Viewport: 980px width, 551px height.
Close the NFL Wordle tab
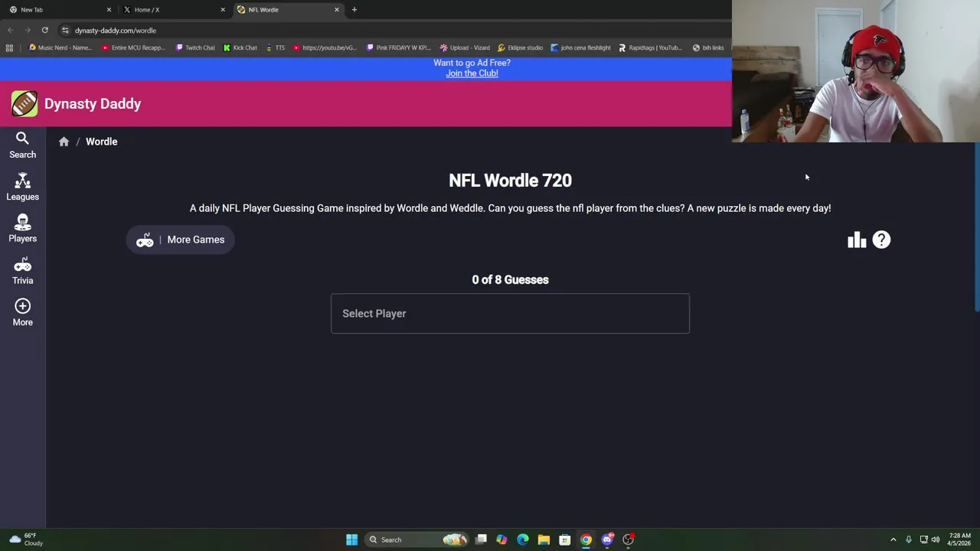tap(336, 9)
